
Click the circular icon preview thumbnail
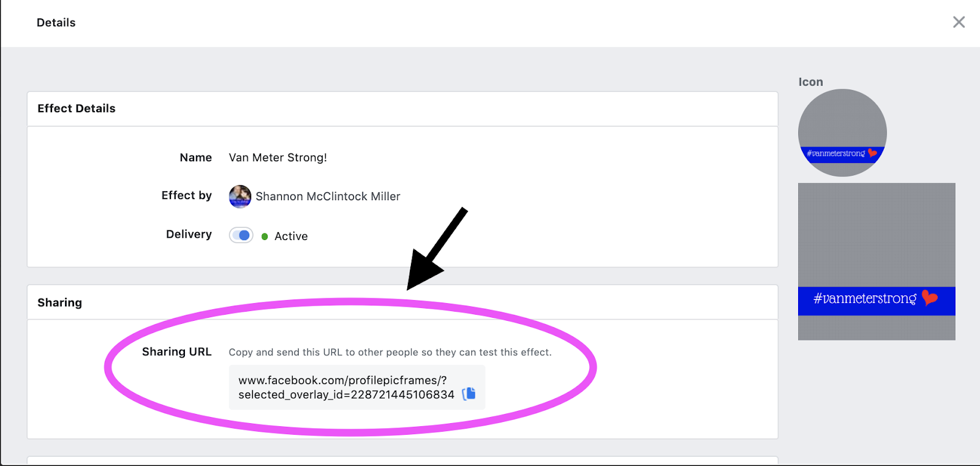[x=842, y=133]
